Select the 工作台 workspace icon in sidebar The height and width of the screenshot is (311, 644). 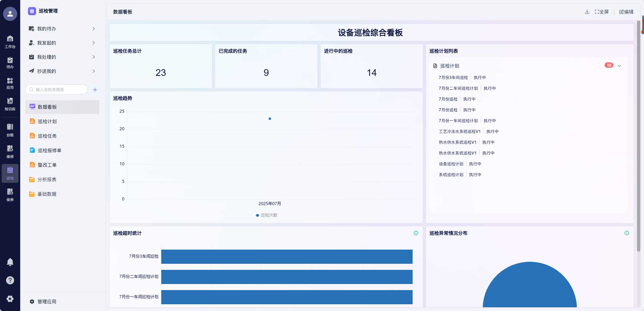point(10,41)
